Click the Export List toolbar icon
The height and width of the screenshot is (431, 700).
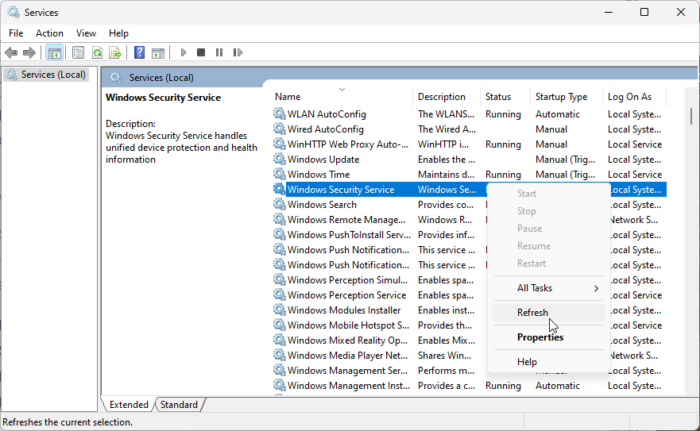(115, 53)
